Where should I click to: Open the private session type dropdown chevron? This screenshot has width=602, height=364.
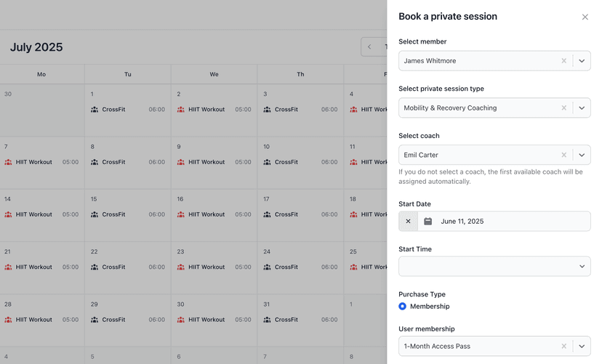(x=582, y=108)
